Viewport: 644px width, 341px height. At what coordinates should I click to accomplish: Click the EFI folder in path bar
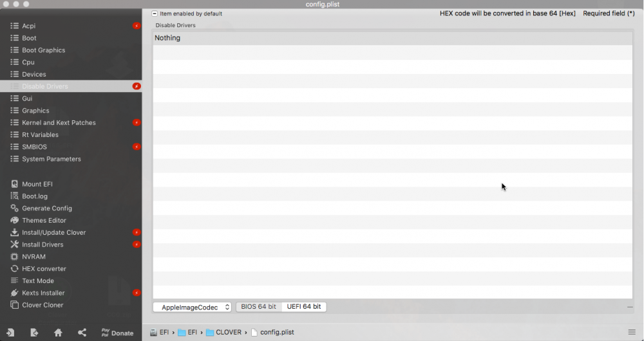(187, 333)
